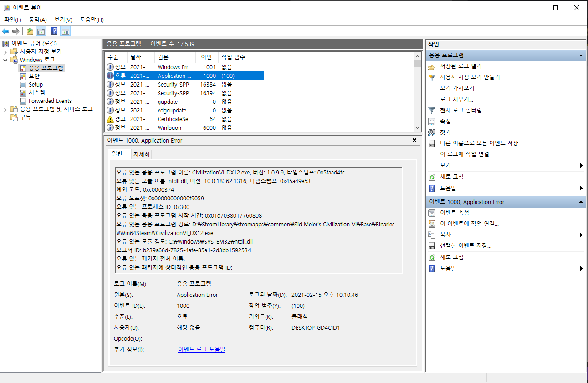Open 저장된 로그 열기 in action pane
The height and width of the screenshot is (383, 588).
click(463, 66)
